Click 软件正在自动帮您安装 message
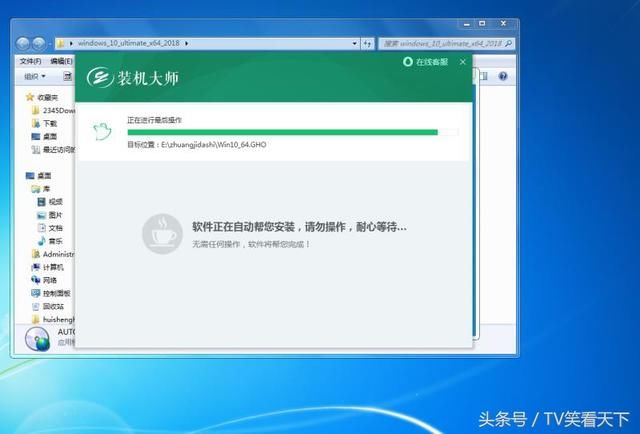Viewport: 640px width, 434px height. 299,227
